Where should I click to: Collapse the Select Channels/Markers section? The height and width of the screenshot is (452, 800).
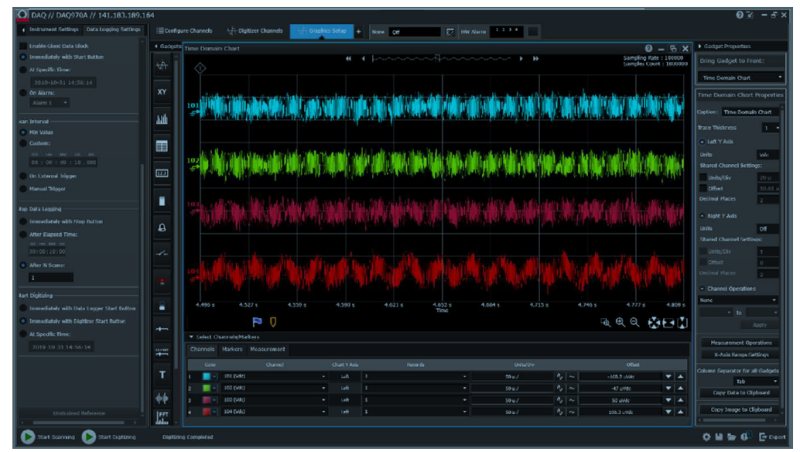click(x=191, y=337)
